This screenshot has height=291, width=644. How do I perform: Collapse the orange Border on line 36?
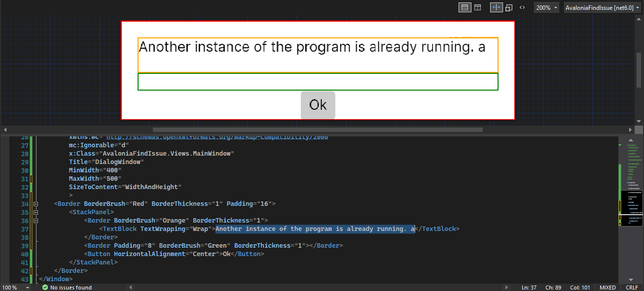click(x=36, y=220)
